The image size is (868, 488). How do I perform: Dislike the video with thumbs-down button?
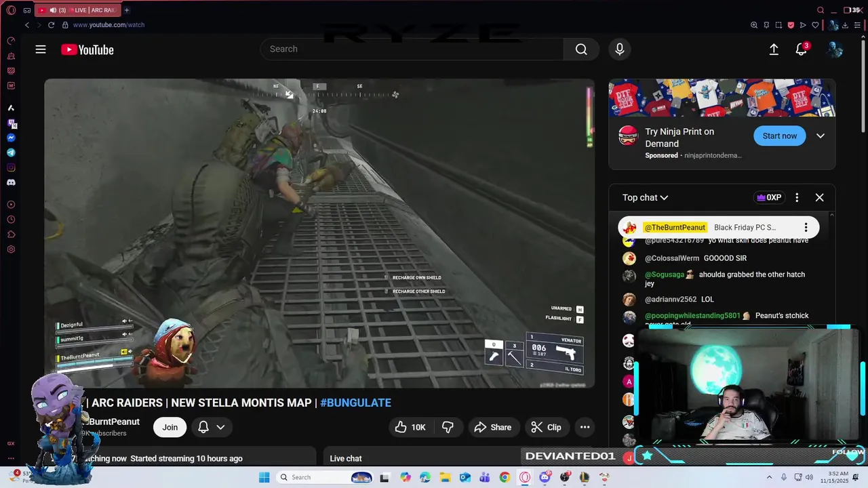(x=448, y=427)
